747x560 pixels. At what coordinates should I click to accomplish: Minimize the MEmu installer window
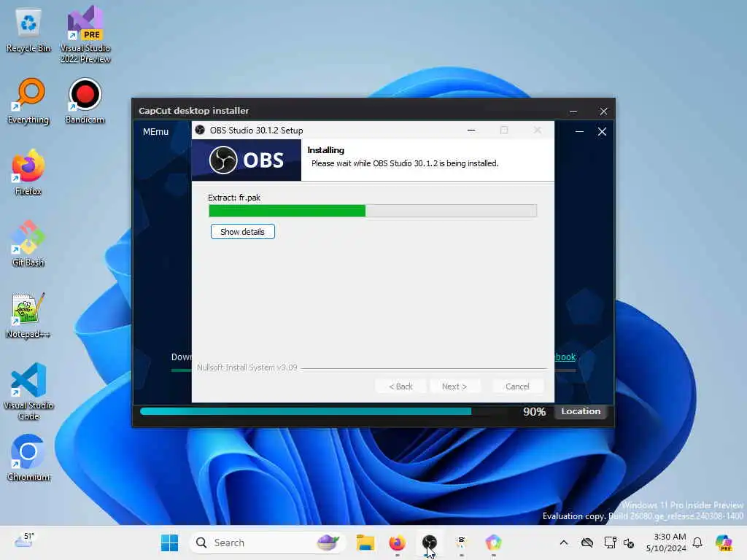coord(579,131)
